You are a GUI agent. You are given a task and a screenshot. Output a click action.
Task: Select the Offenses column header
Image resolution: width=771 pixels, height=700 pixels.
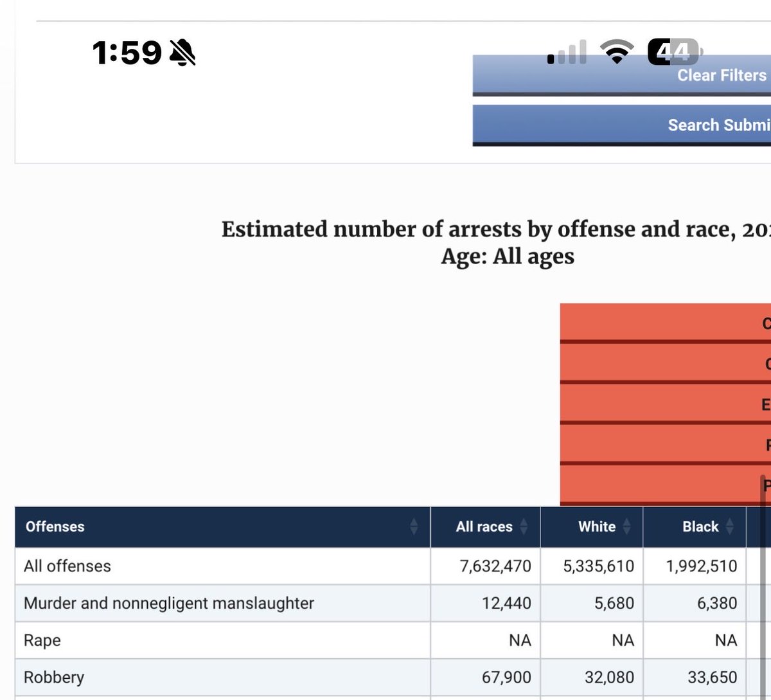pyautogui.click(x=222, y=527)
